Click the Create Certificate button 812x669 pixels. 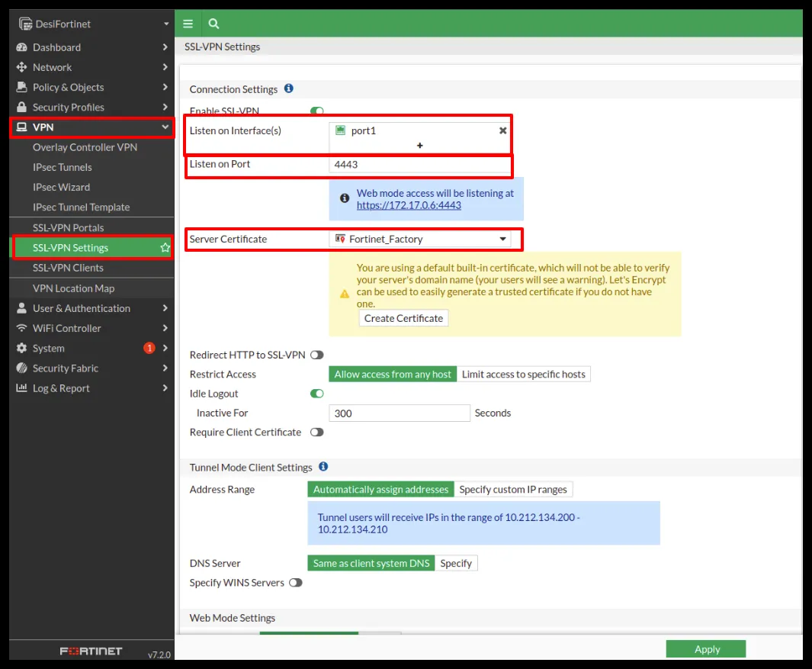403,318
